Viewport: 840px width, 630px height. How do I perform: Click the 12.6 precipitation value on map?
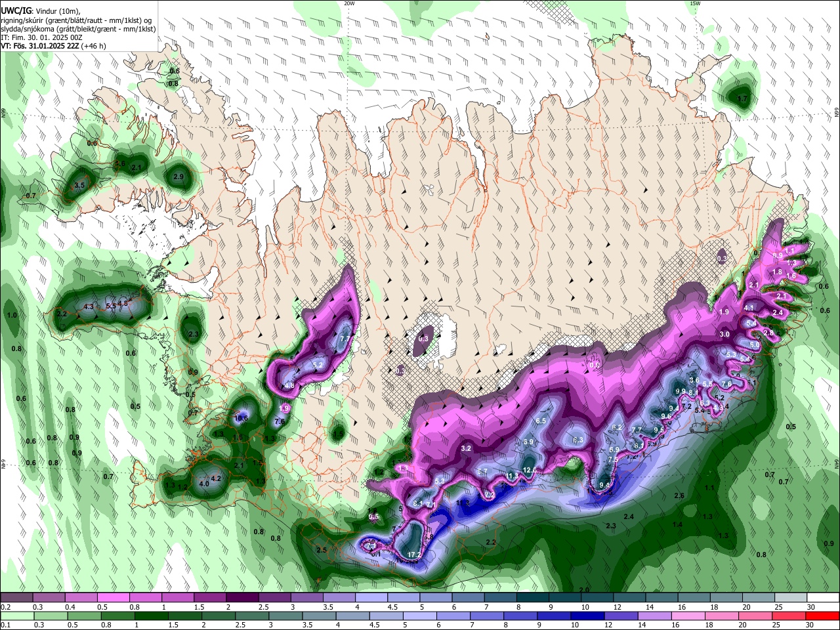530,470
